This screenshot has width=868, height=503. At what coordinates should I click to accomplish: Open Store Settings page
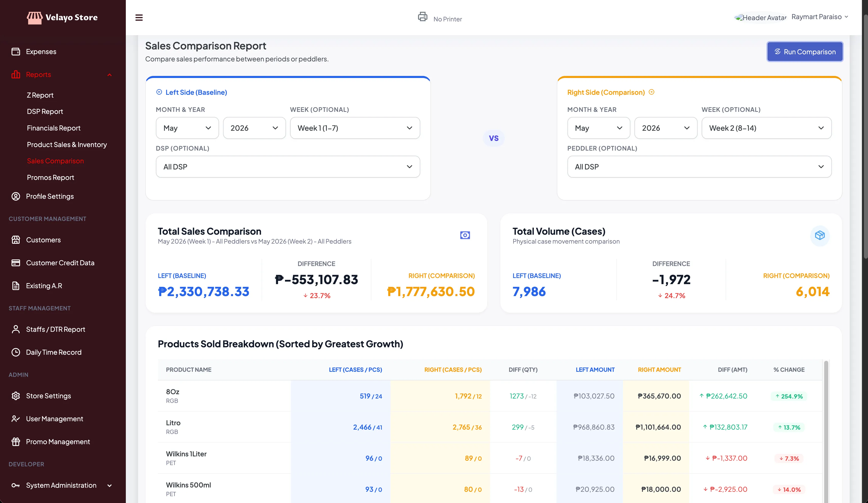49,396
